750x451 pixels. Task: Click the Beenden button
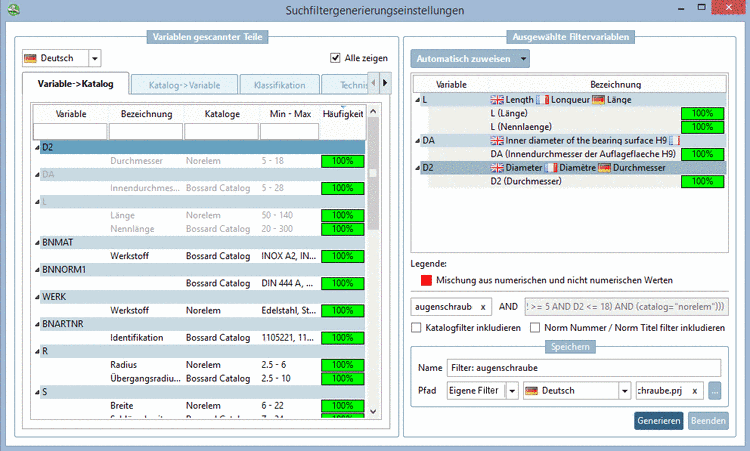[x=708, y=421]
